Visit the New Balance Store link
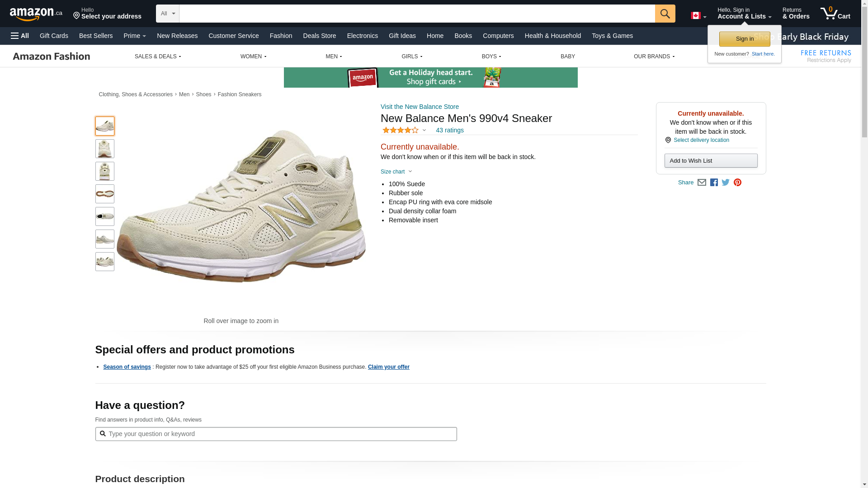868x488 pixels. coord(420,107)
